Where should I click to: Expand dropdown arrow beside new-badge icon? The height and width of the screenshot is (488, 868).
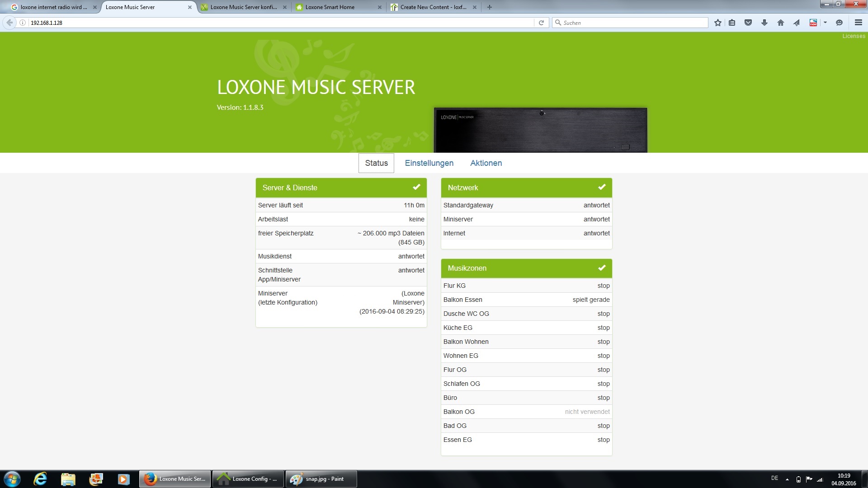tap(825, 23)
